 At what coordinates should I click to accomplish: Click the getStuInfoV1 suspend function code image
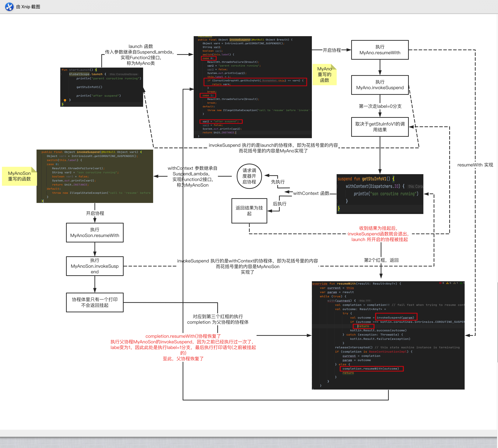380,194
